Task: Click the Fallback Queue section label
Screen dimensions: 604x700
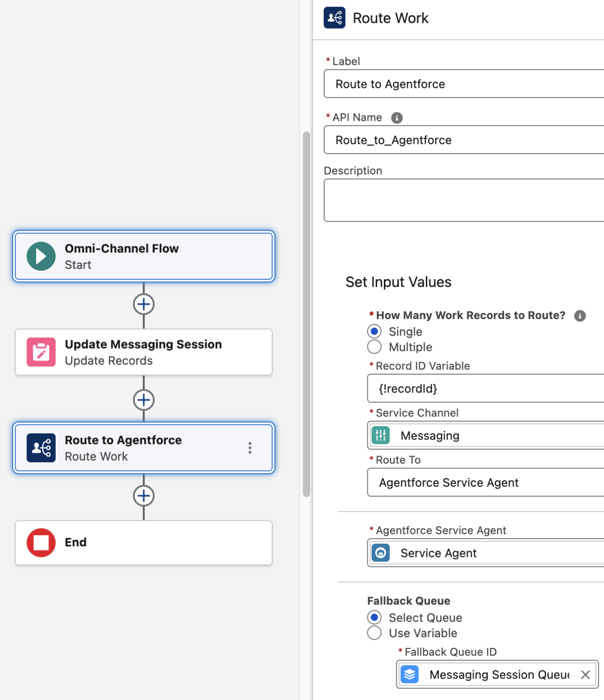Action: click(409, 601)
